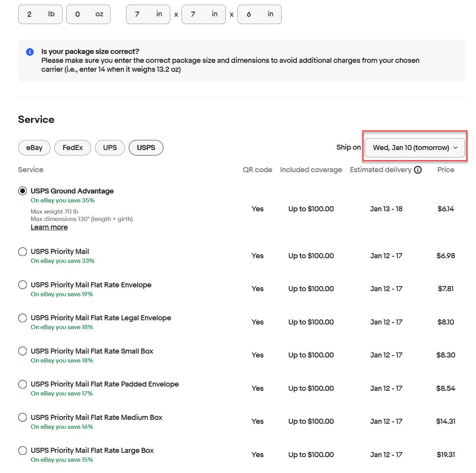476x473 pixels.
Task: Click the Ship on label
Action: pyautogui.click(x=348, y=147)
